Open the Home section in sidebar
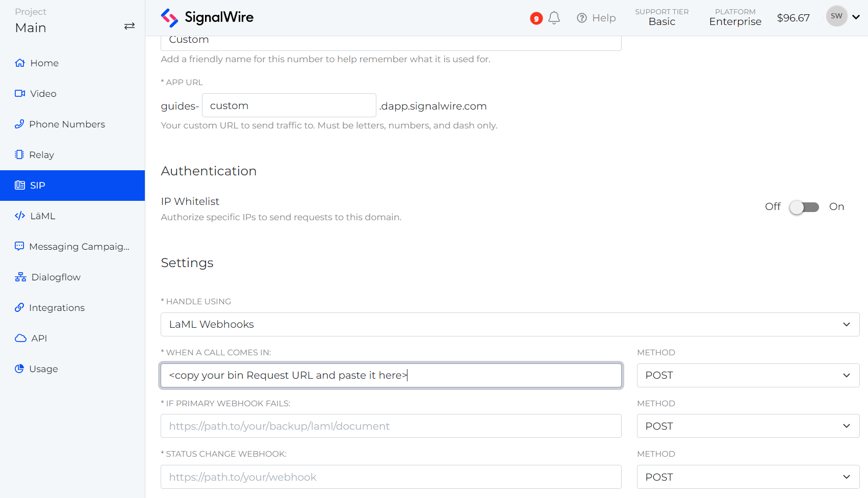 (43, 63)
